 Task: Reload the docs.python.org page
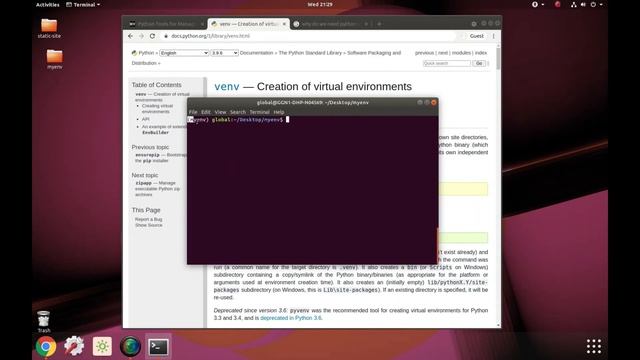tap(152, 36)
